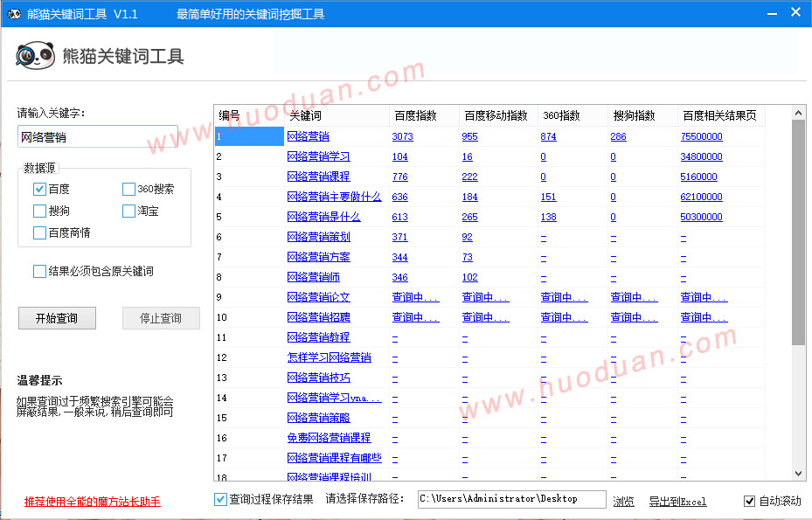Click the 360指数 column header
This screenshot has height=520, width=812.
573,115
